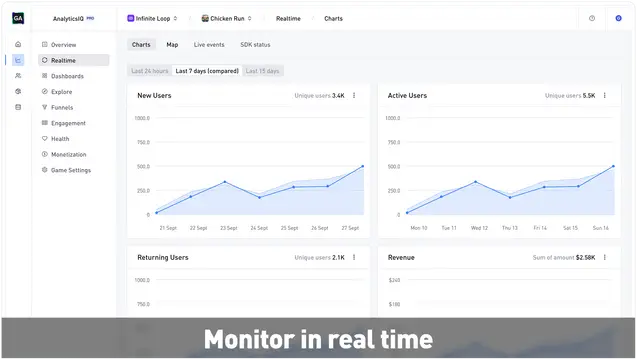Select Last 15 days range
This screenshot has width=637, height=360.
(x=262, y=71)
